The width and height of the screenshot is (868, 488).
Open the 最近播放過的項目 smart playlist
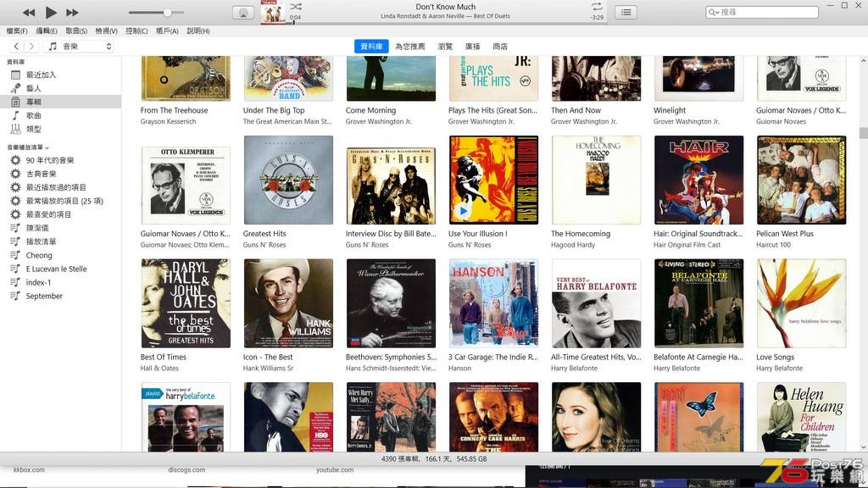60,187
